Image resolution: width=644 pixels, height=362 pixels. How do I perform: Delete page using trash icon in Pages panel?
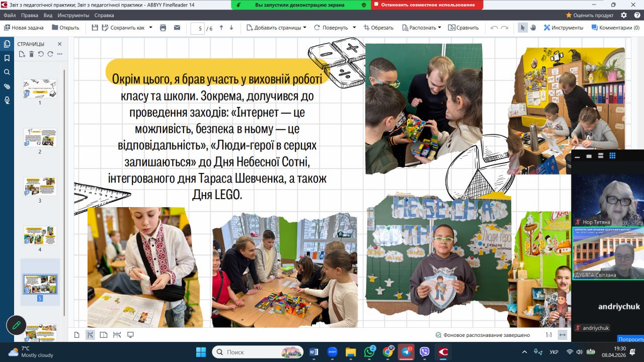tap(31, 54)
